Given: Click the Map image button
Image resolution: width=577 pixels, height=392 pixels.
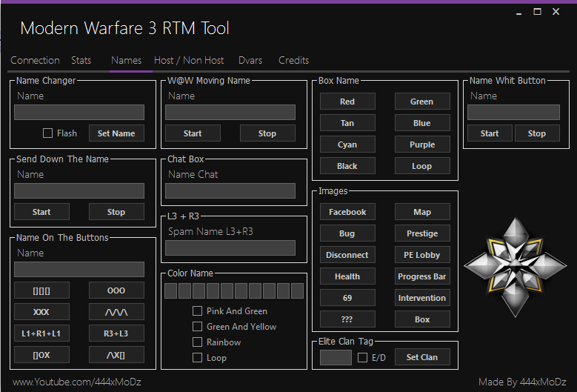Looking at the screenshot, I should pos(422,212).
